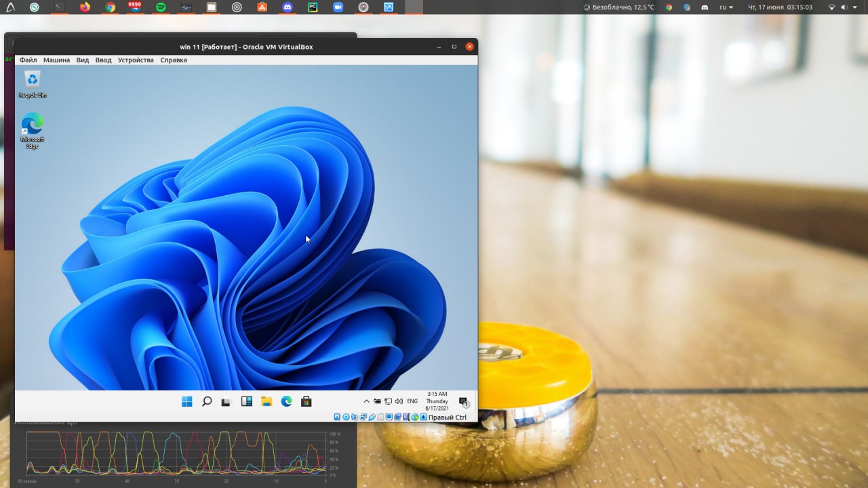Click the CPU usage graph in system monitor
This screenshot has width=868, height=488.
176,453
